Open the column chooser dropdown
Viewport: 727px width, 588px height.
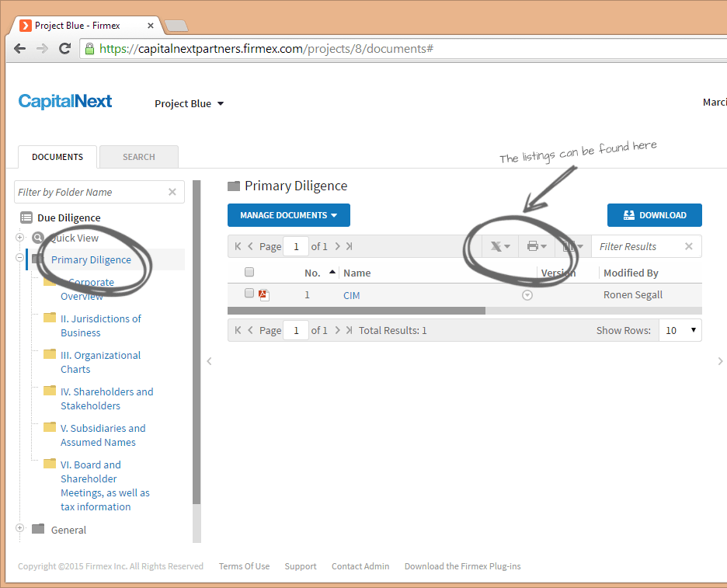(572, 246)
